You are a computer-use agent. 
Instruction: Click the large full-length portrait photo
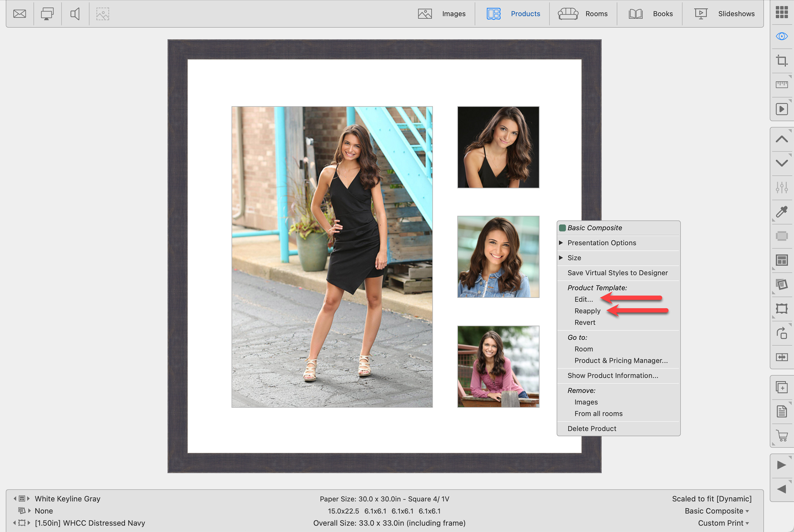click(332, 257)
